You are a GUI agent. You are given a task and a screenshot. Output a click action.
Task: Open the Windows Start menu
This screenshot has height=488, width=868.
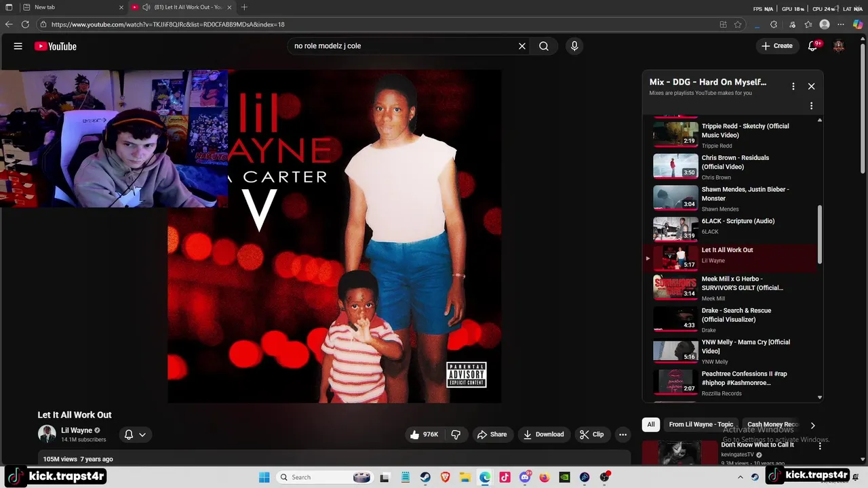(264, 477)
